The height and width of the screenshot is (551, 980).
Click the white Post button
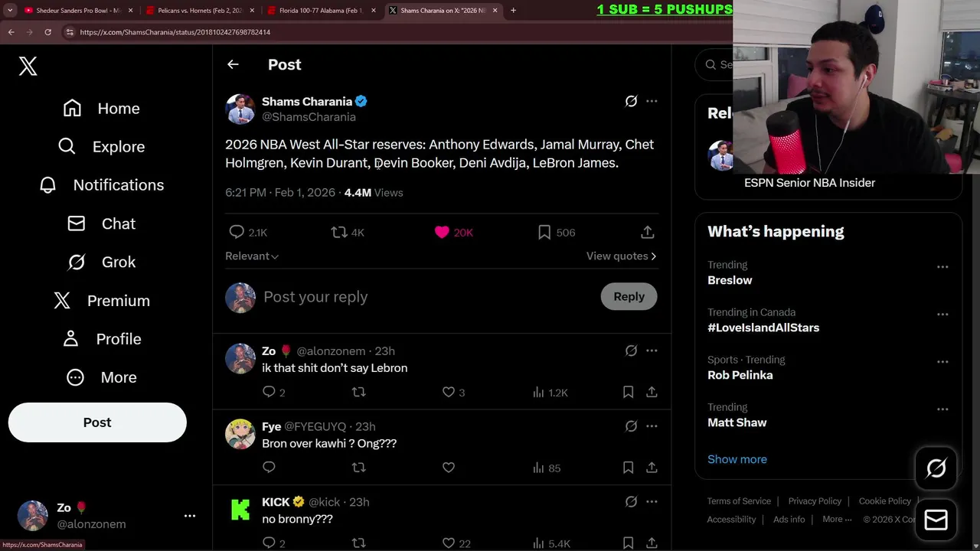point(97,422)
